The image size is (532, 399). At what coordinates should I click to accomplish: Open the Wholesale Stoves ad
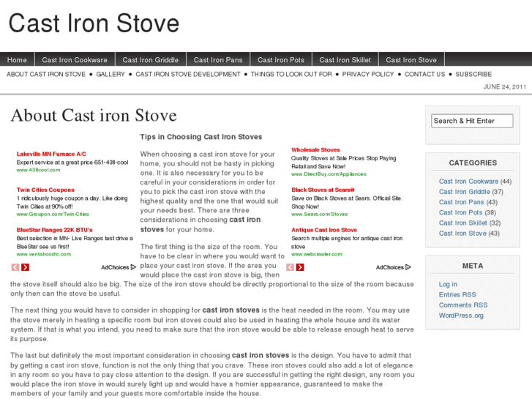click(x=315, y=150)
